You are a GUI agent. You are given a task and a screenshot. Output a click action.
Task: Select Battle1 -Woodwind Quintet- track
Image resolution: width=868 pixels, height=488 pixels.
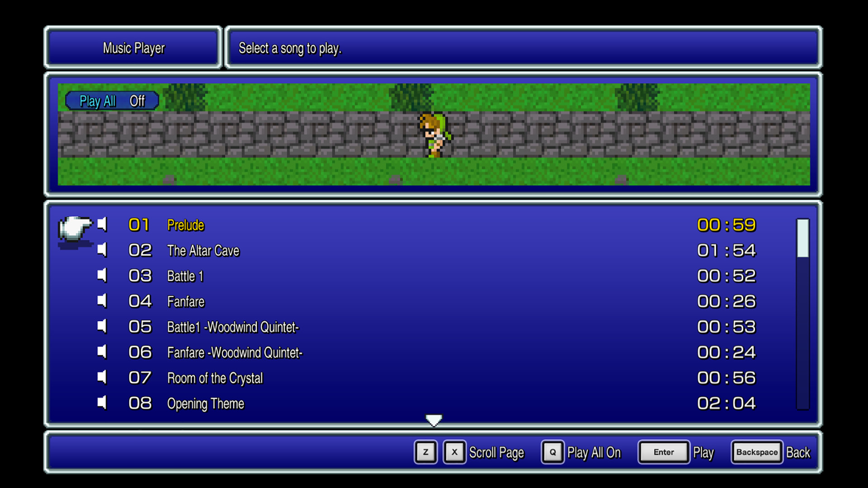pyautogui.click(x=233, y=327)
